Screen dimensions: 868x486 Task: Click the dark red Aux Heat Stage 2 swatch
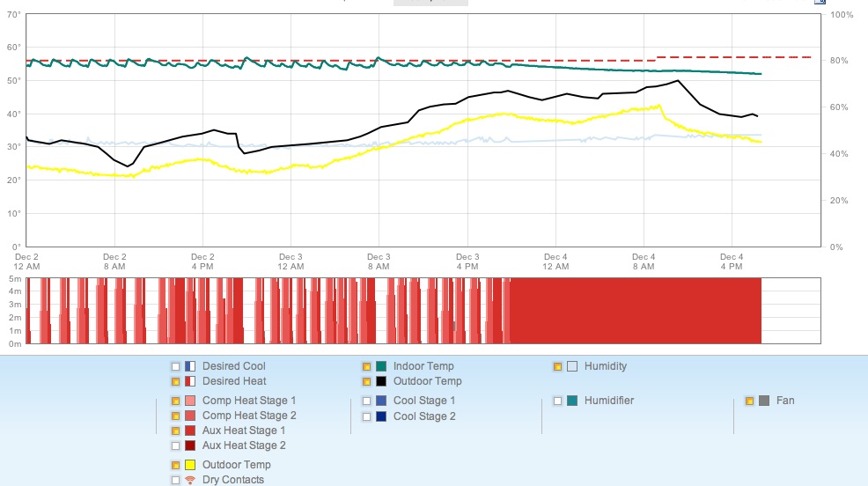190,445
